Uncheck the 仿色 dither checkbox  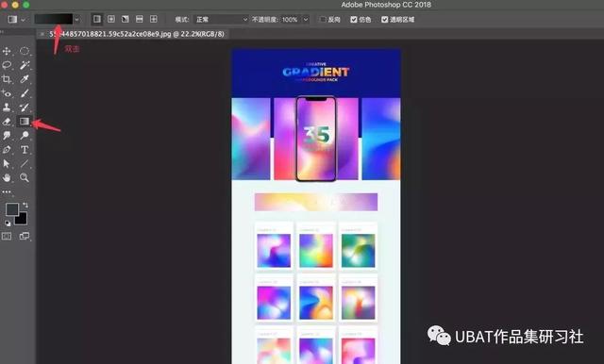[x=354, y=19]
